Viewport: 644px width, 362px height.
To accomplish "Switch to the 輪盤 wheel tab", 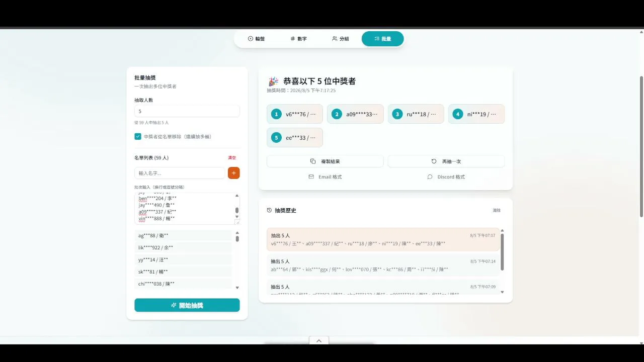I will [x=256, y=39].
